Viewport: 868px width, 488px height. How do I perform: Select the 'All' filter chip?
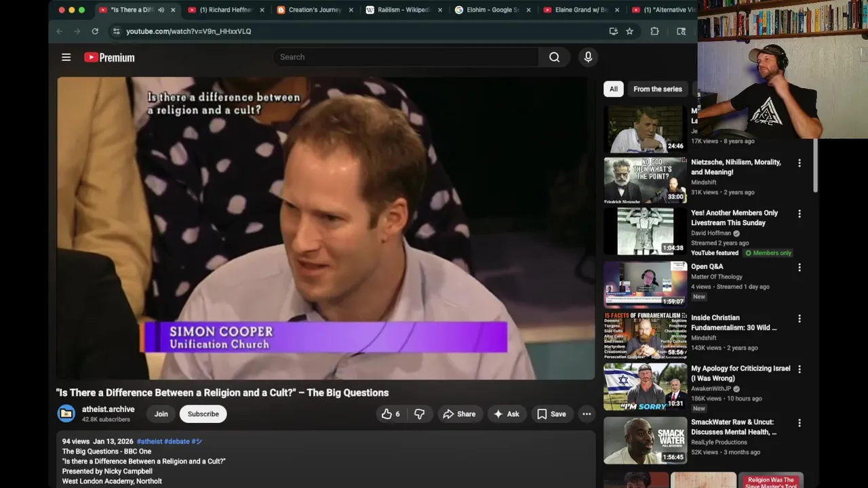click(613, 89)
